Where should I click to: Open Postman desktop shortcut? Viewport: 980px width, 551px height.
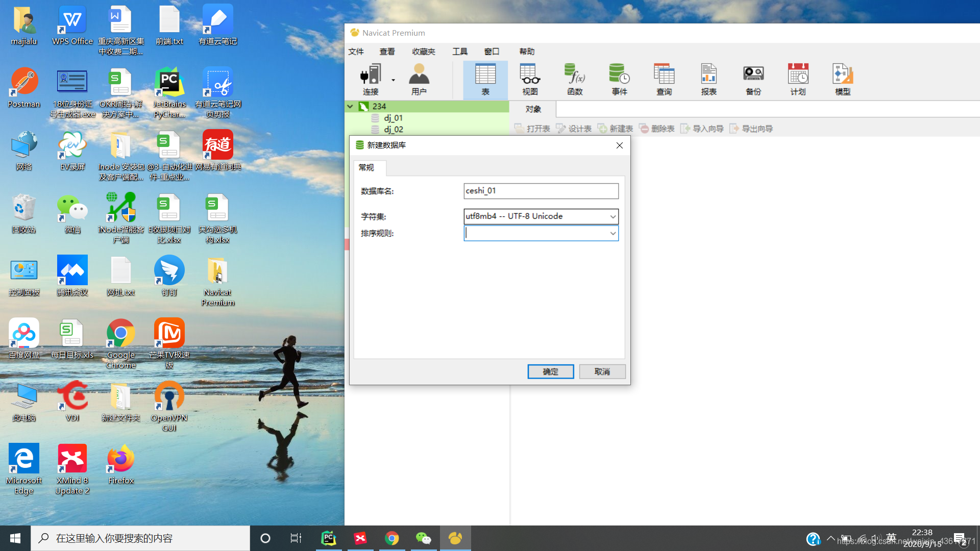[24, 88]
